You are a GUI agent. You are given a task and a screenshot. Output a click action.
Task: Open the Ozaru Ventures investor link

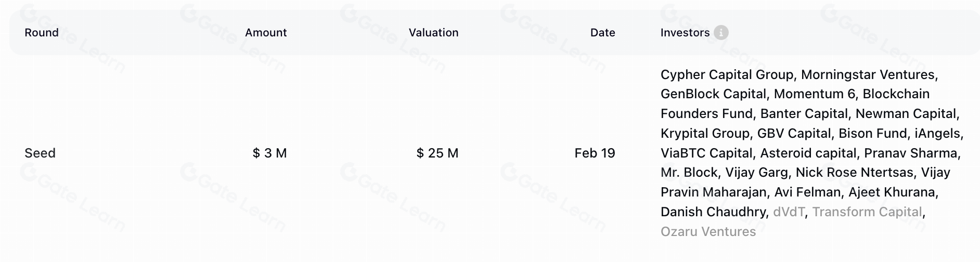pos(708,232)
